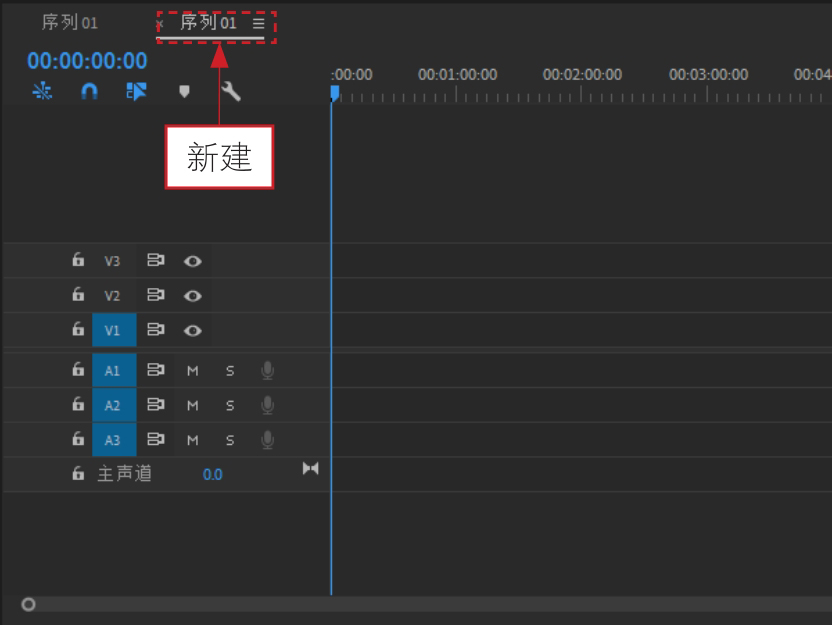The height and width of the screenshot is (625, 832).
Task: Solo track A2
Action: (230, 406)
